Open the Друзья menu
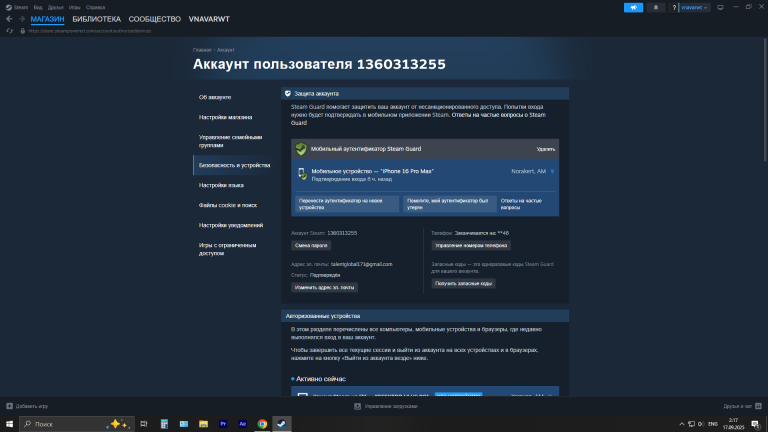 (55, 7)
